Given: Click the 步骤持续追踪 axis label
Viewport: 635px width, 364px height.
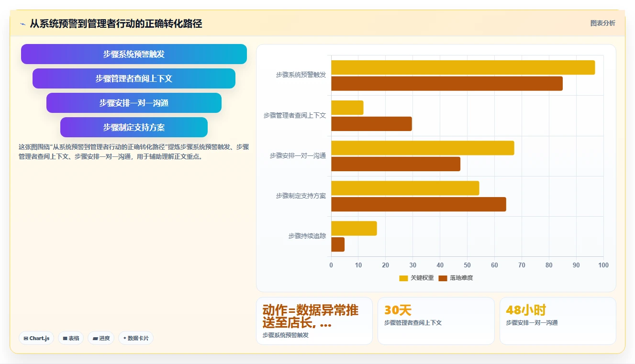Looking at the screenshot, I should (x=307, y=236).
